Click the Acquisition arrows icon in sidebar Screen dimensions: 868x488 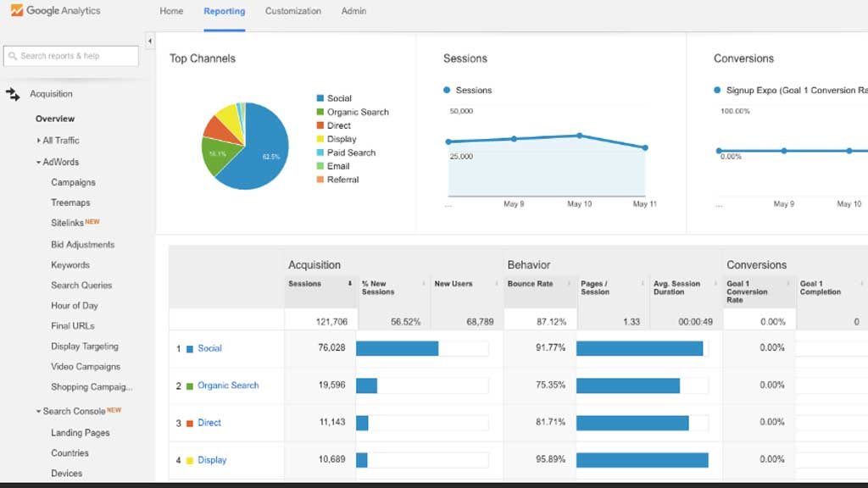[13, 94]
